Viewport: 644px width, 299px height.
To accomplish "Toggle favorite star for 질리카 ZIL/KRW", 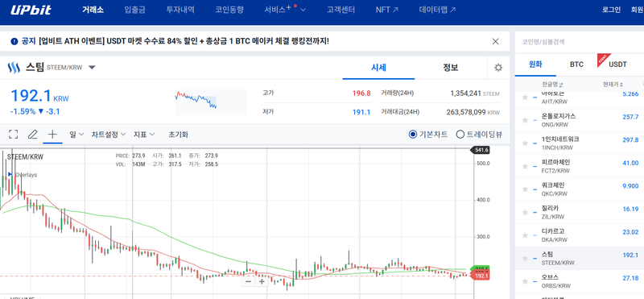I will (x=525, y=212).
